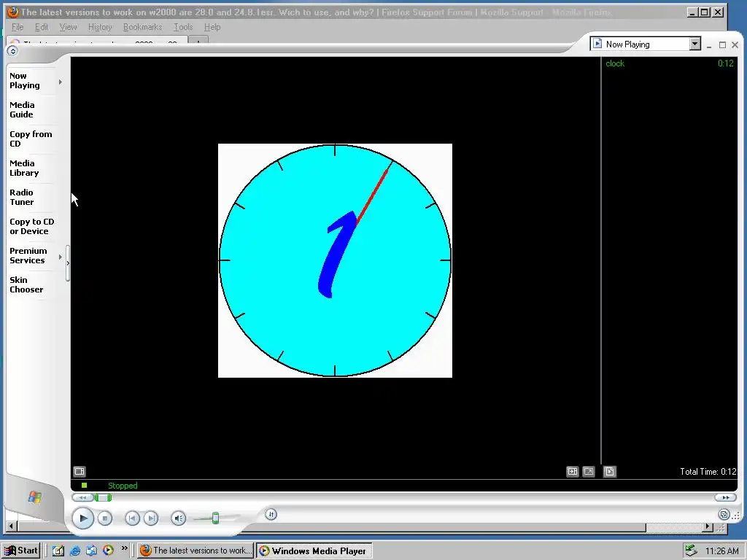747x560 pixels.
Task: Start playback with the Play button
Action: [83, 518]
